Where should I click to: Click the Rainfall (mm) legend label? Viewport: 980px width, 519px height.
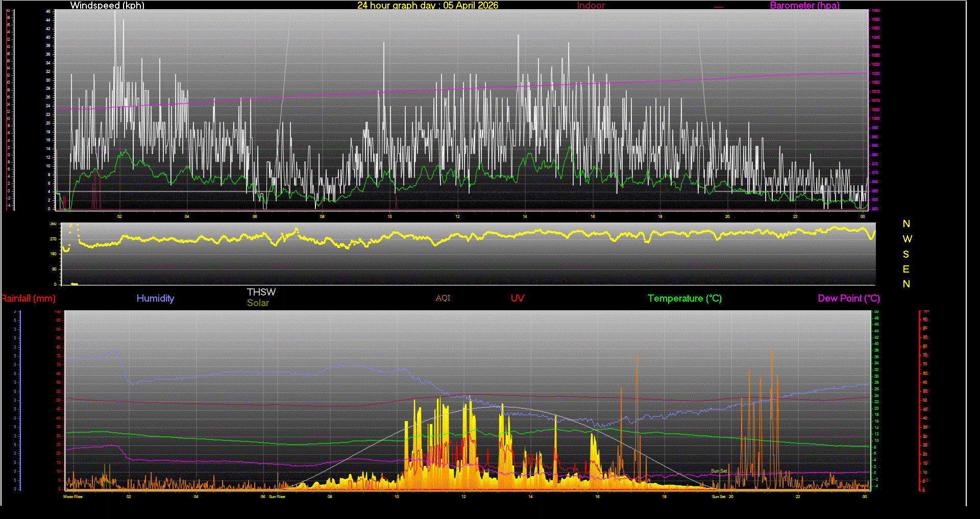coord(29,299)
